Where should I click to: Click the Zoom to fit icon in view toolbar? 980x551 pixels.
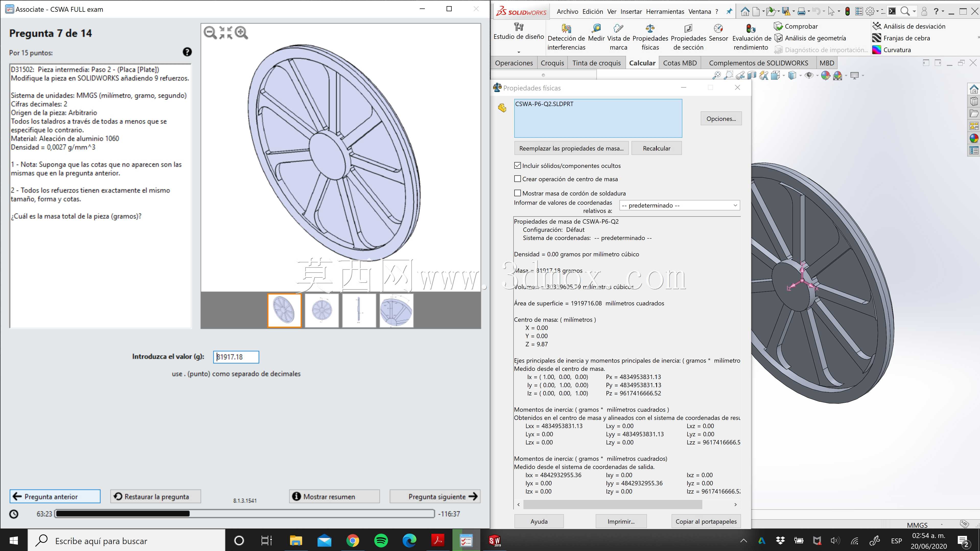pyautogui.click(x=717, y=75)
